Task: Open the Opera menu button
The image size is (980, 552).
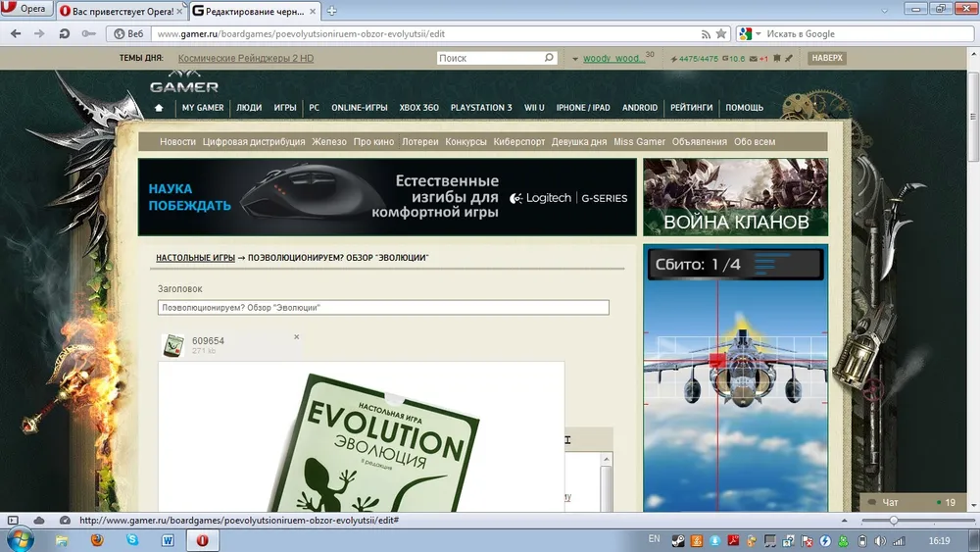Action: click(x=26, y=10)
